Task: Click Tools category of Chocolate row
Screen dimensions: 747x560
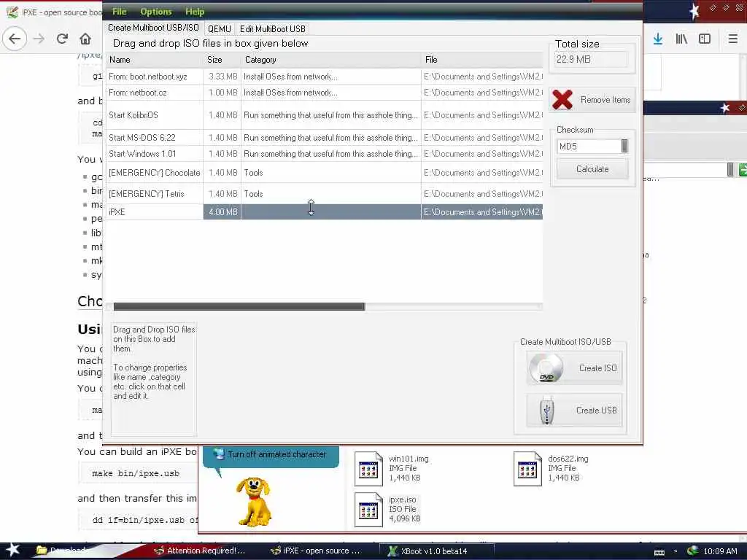Action: 331,172
